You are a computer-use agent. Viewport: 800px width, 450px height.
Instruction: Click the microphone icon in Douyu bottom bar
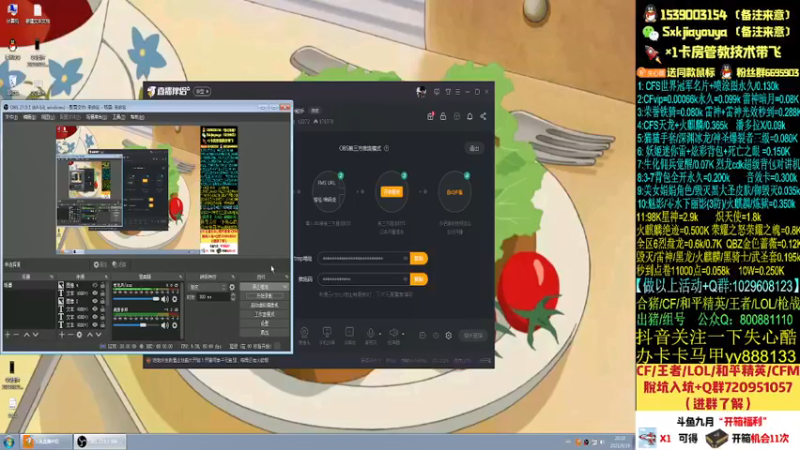pyautogui.click(x=370, y=333)
